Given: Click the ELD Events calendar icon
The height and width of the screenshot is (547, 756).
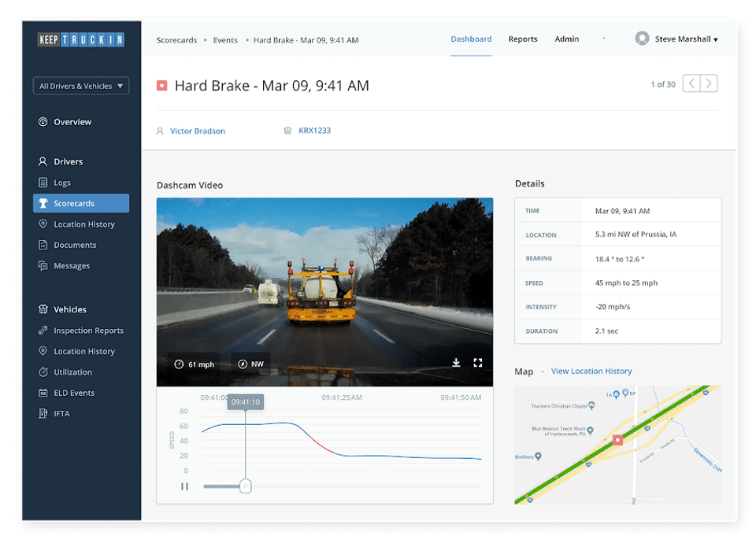Looking at the screenshot, I should (x=43, y=393).
